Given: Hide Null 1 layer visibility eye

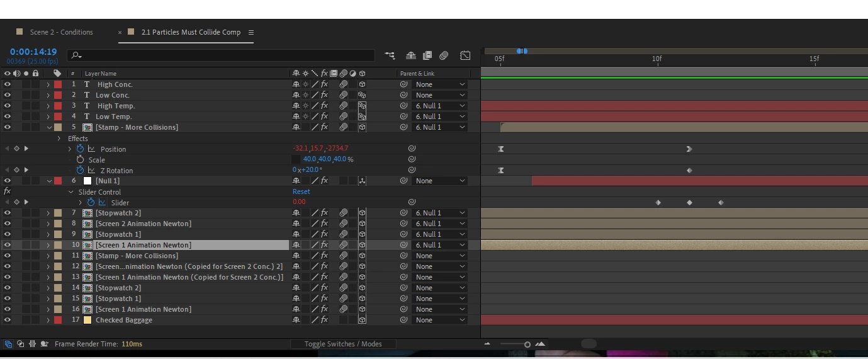Looking at the screenshot, I should tap(8, 181).
